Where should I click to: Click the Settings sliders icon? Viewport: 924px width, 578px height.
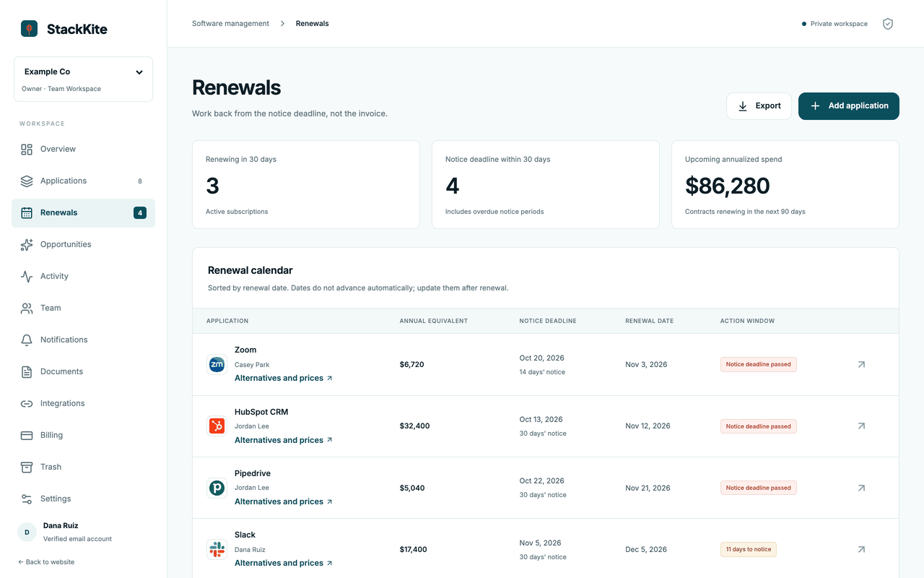(x=27, y=499)
